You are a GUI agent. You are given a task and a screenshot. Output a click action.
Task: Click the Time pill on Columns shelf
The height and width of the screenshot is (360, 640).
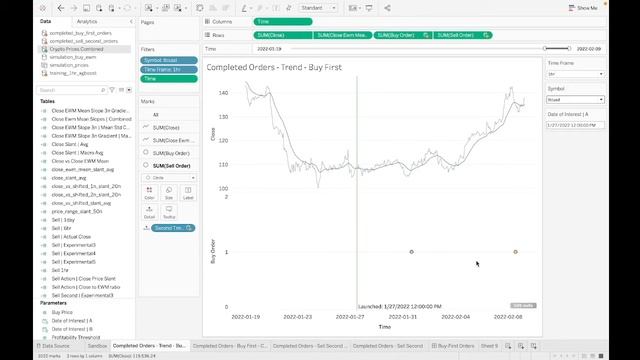coord(283,22)
